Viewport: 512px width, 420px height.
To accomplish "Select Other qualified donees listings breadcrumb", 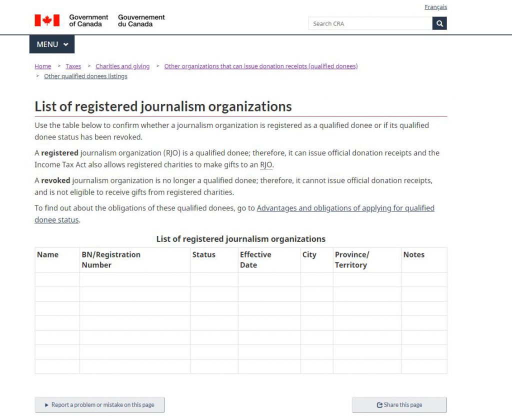I will pyautogui.click(x=85, y=76).
